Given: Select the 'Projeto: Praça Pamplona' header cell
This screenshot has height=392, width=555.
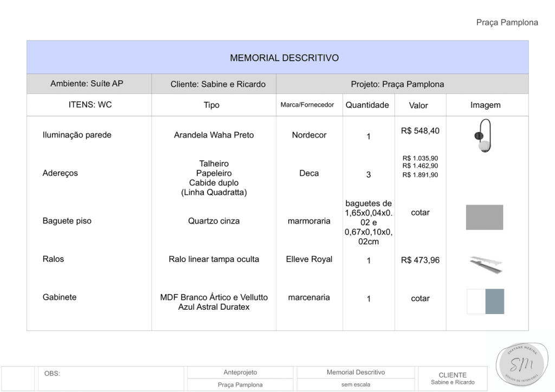Looking at the screenshot, I should (x=397, y=84).
